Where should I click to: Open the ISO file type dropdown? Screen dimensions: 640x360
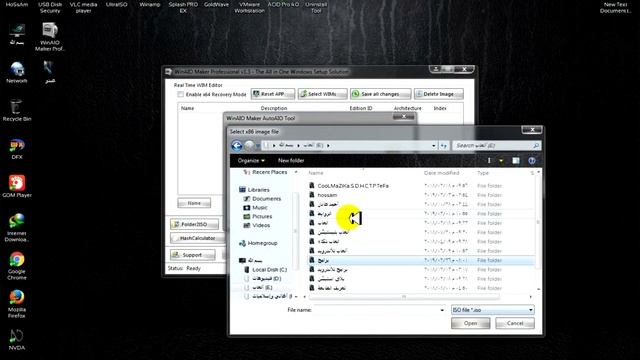492,310
